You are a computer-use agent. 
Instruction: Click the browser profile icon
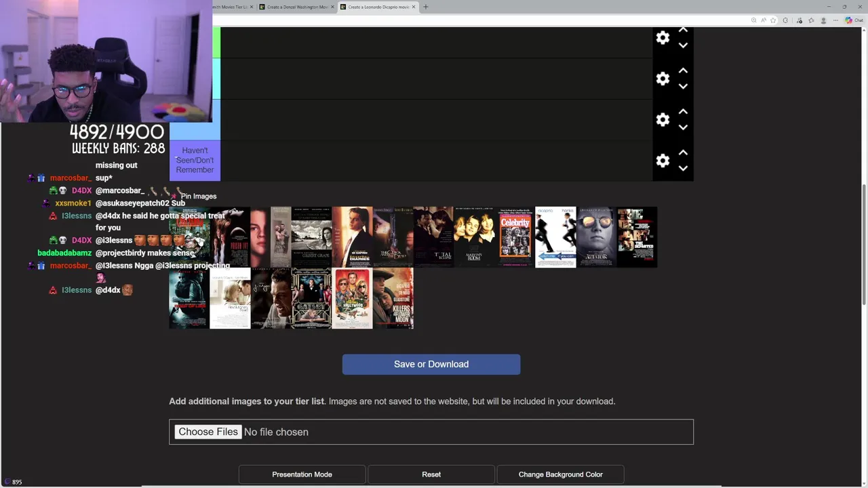[823, 20]
